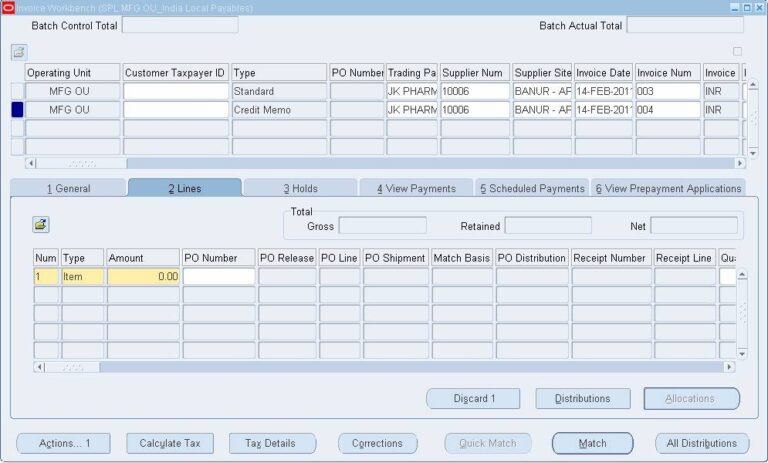Click lines table scroll right arrow
The width and height of the screenshot is (768, 463).
coord(729,367)
